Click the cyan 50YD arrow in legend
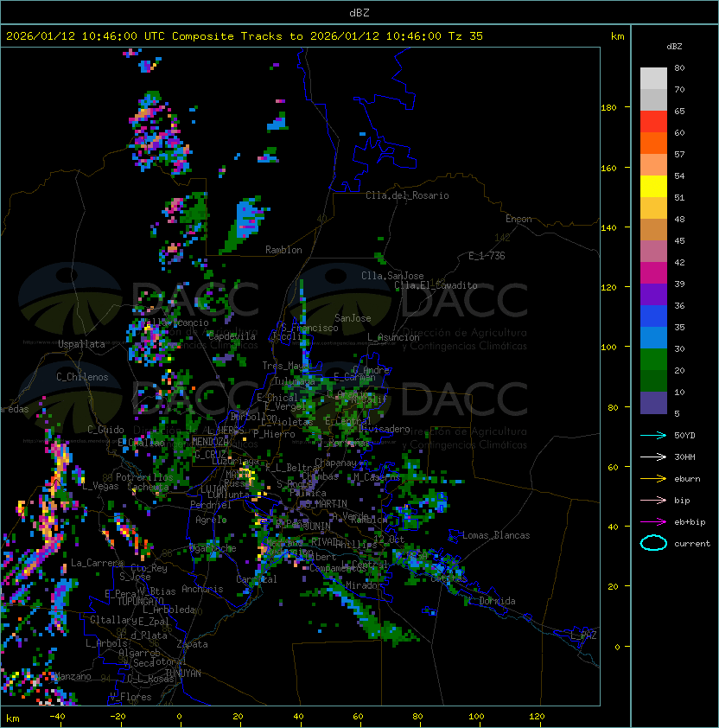This screenshot has width=719, height=728. point(653,436)
